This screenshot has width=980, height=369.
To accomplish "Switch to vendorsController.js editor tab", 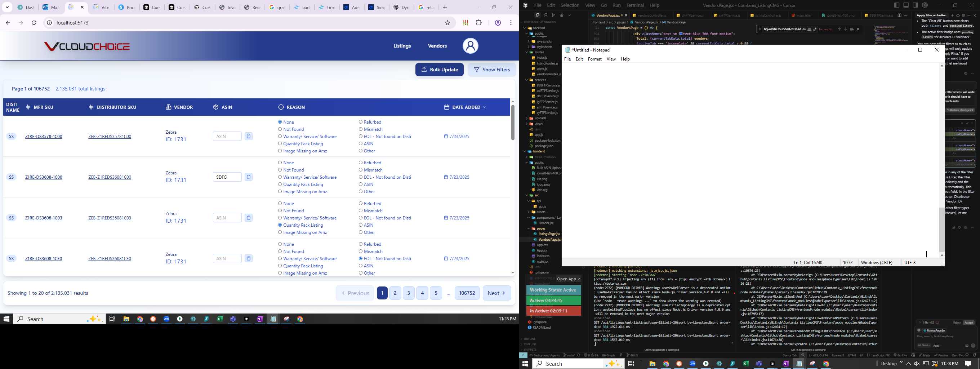I will click(652, 15).
